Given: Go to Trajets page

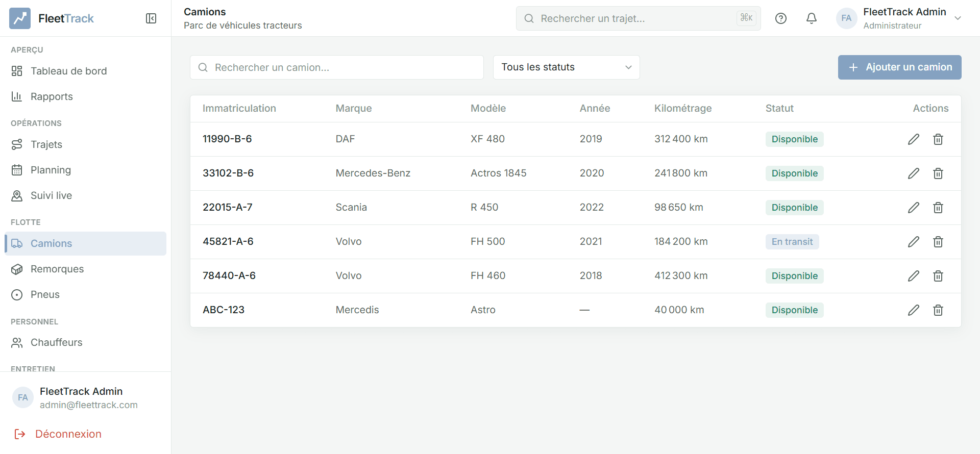Looking at the screenshot, I should 85,144.
